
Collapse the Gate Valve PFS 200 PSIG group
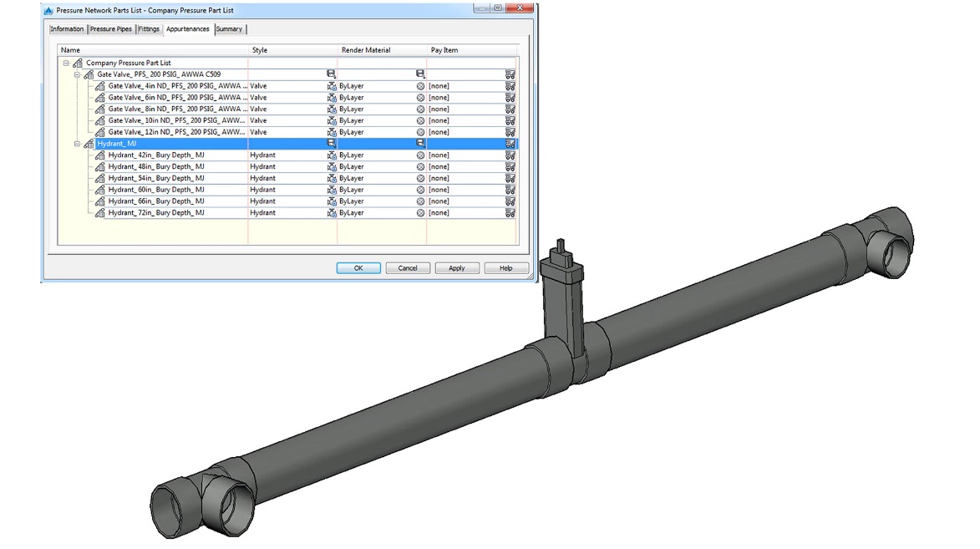[77, 74]
